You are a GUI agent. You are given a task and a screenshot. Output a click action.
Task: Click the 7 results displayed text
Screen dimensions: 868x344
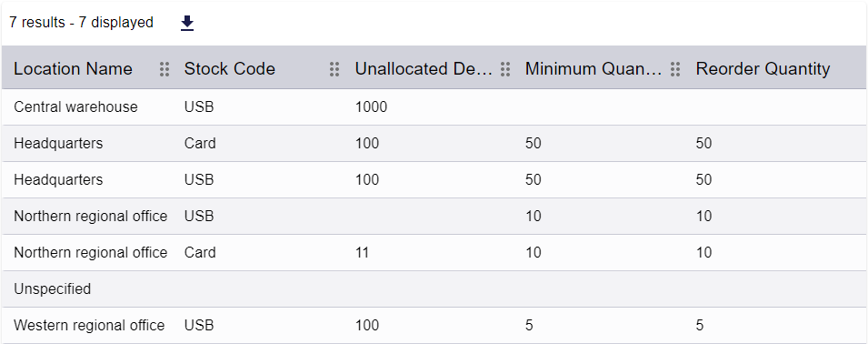(82, 23)
